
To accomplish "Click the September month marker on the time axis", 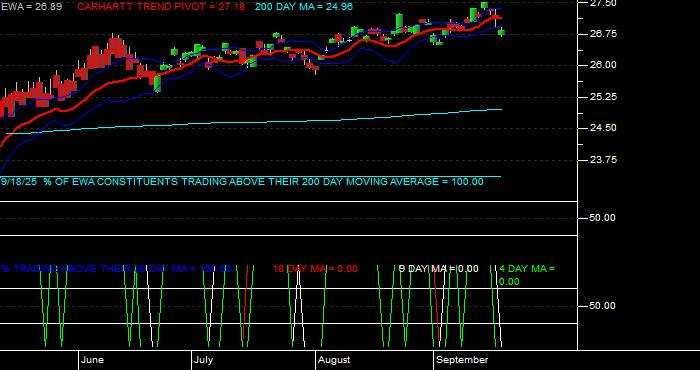I will coord(462,360).
